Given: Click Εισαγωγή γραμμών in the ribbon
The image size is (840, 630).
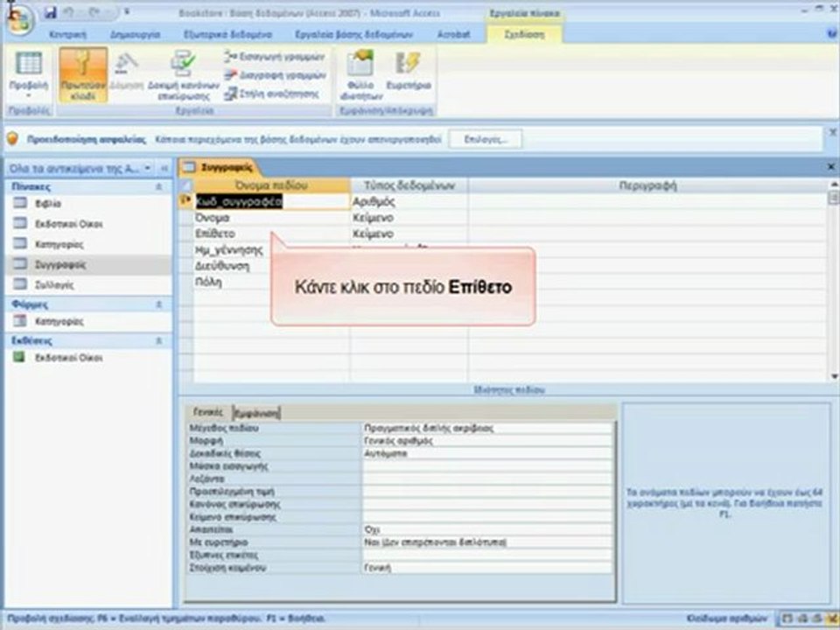Looking at the screenshot, I should [x=275, y=56].
